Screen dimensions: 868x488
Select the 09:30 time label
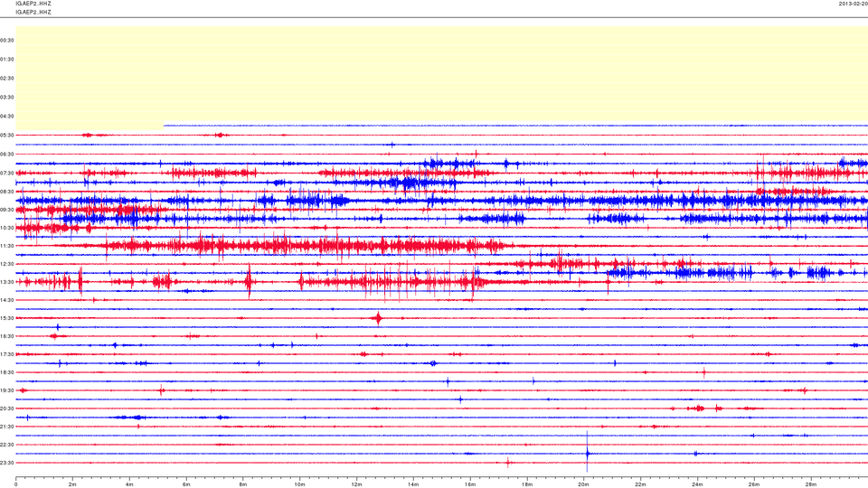[x=7, y=211]
